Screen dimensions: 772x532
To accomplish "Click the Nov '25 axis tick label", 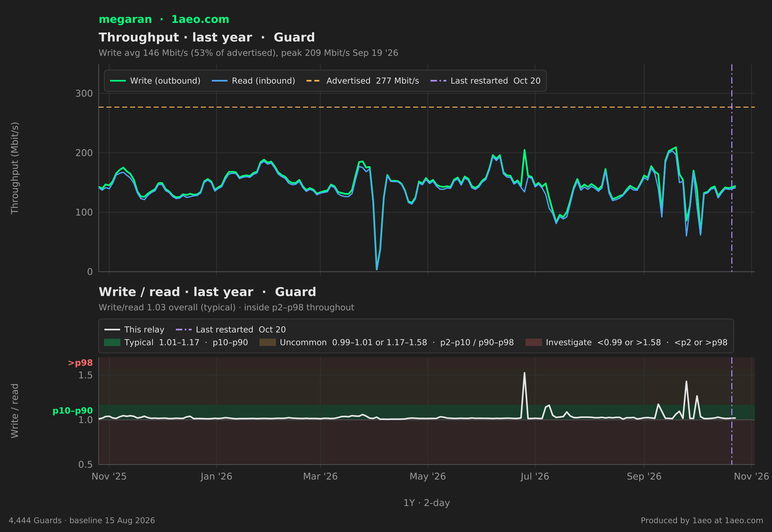I will click(109, 477).
